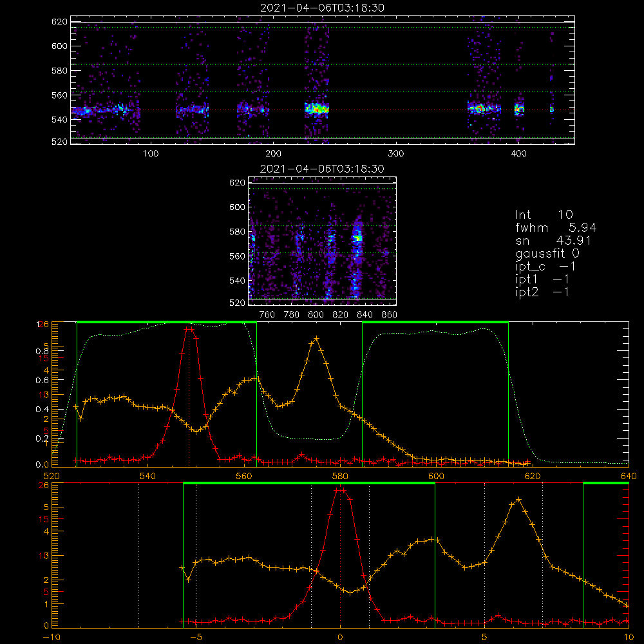Click y-axis label 0.6 on the profile plot
The image size is (644, 644).
[x=42, y=381]
